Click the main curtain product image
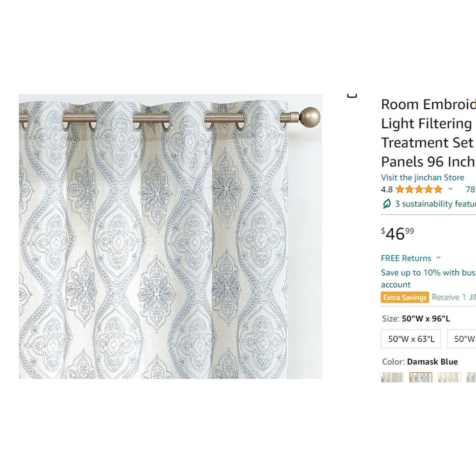Viewport: 476px width, 476px height. coord(170,236)
